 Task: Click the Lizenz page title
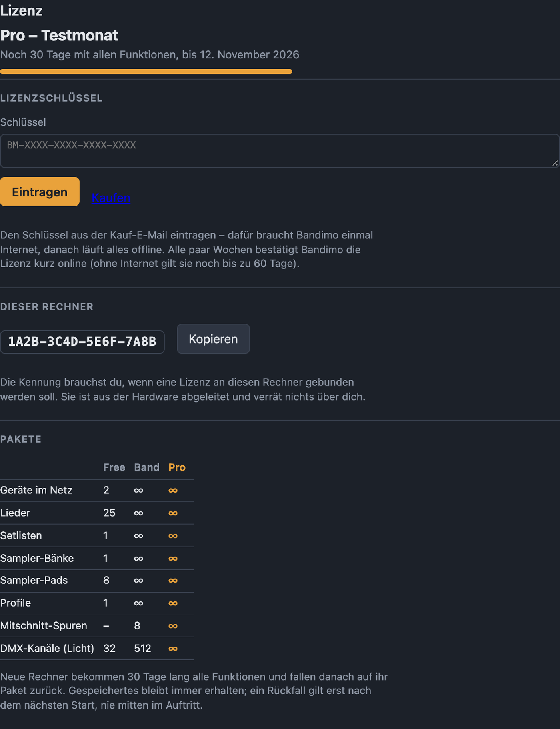click(21, 10)
